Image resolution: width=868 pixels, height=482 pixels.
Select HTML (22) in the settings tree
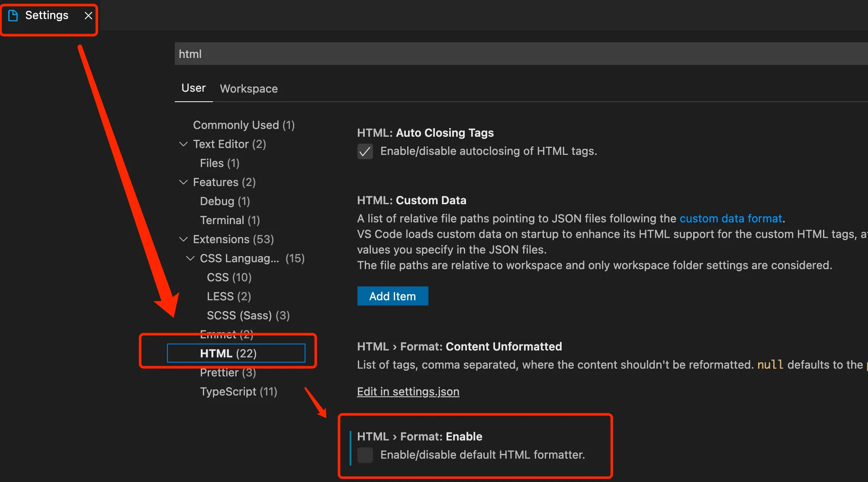(x=228, y=353)
